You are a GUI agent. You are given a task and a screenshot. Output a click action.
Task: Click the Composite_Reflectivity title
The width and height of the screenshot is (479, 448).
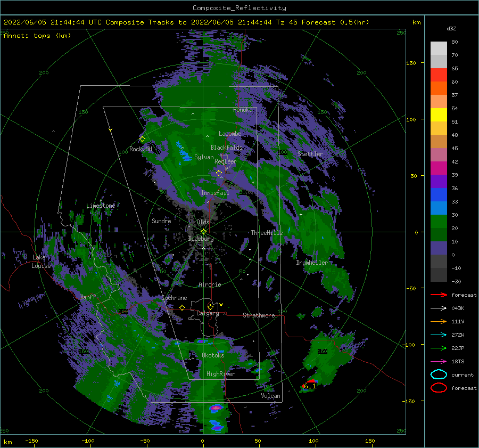239,8
